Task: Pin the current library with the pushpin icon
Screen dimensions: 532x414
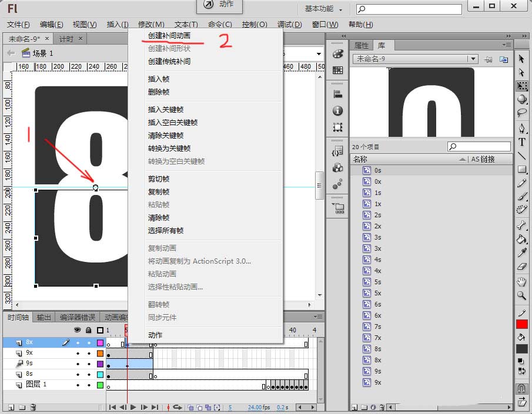Action: coord(488,60)
